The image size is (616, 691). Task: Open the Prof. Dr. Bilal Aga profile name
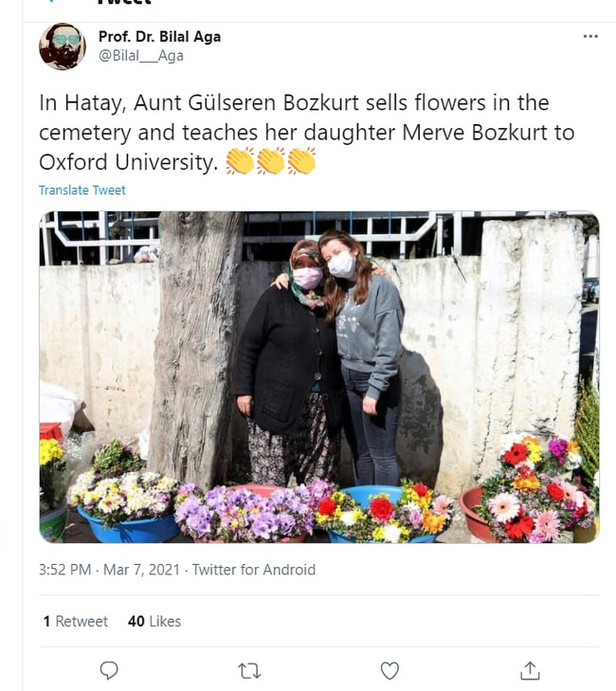(159, 37)
